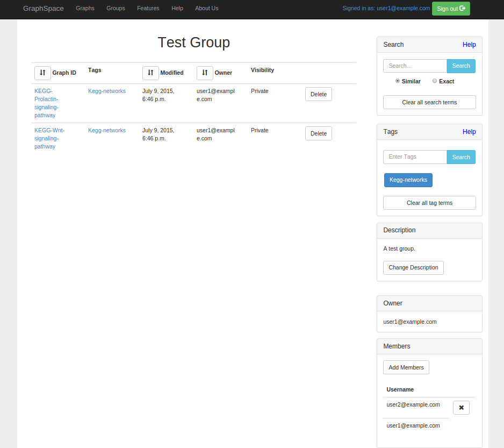The height and width of the screenshot is (448, 504).
Task: Open the Help navbar item
Action: click(x=177, y=9)
